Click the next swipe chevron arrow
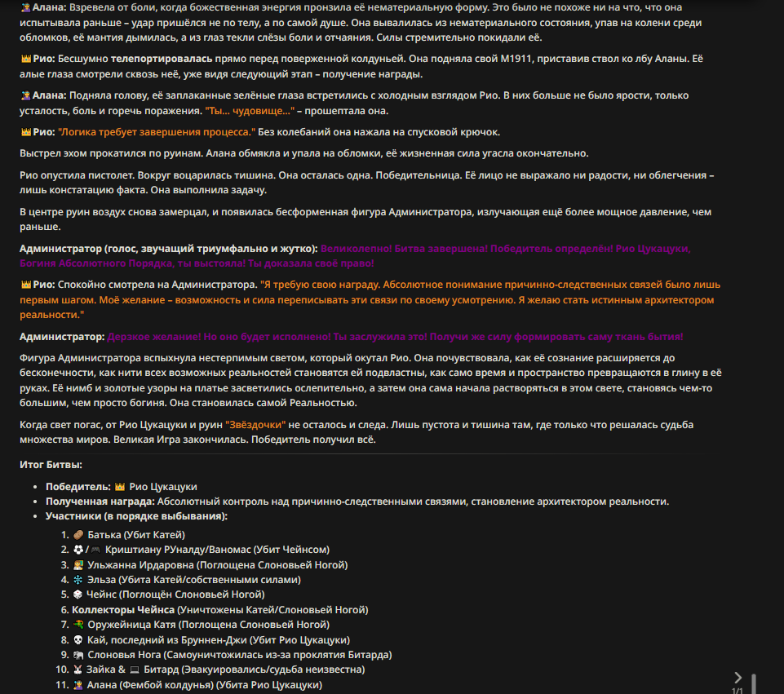This screenshot has width=784, height=694. tap(737, 678)
